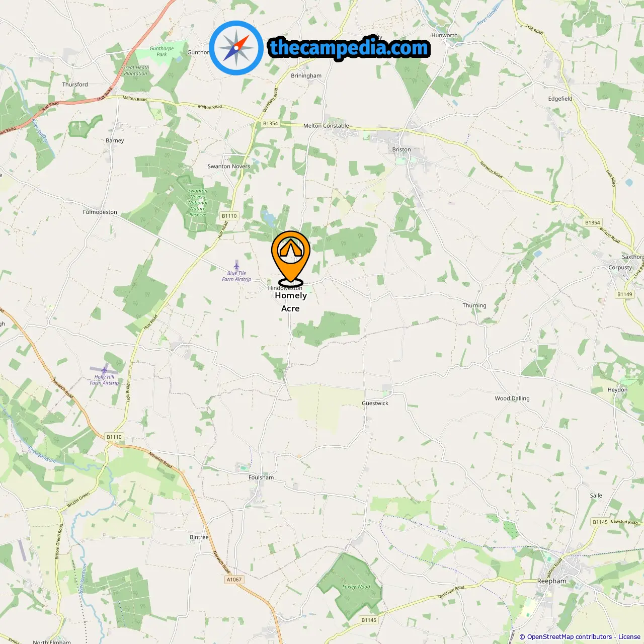Select the Homely Acre label text
The height and width of the screenshot is (644, 644).
tap(291, 302)
